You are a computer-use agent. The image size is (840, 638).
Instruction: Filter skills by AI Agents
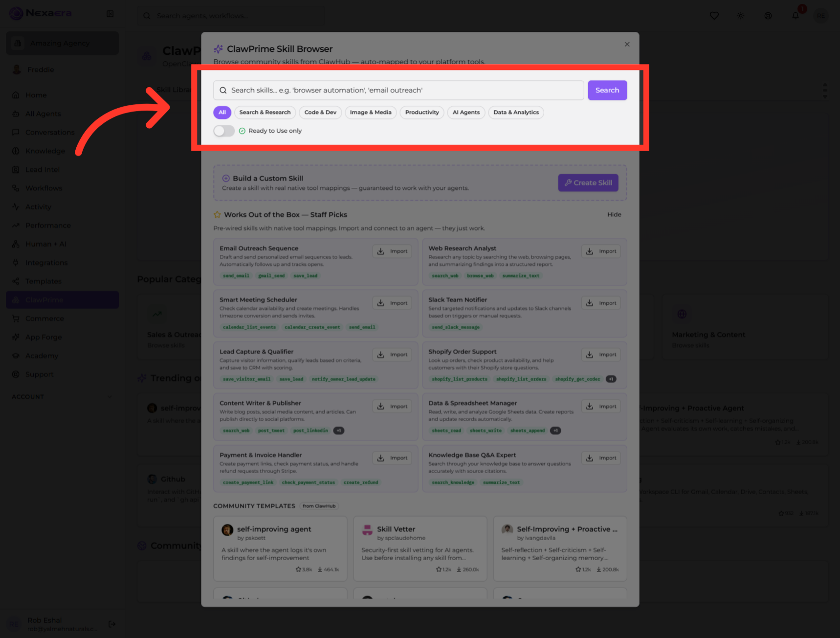click(x=466, y=113)
